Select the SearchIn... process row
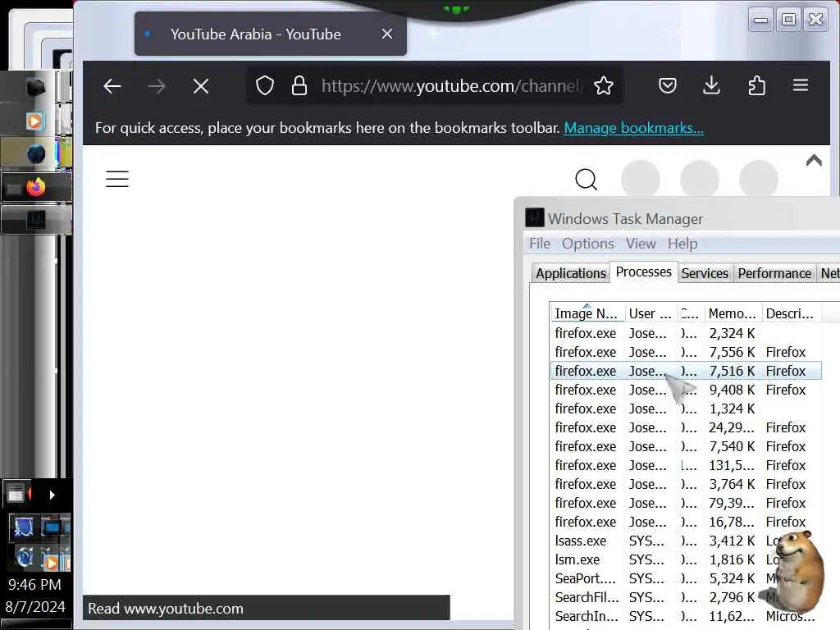 click(x=686, y=617)
